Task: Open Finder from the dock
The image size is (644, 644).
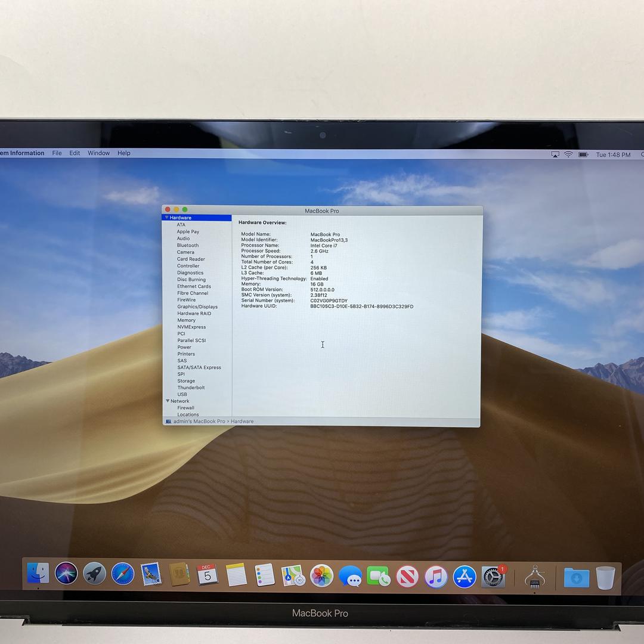Action: 38,574
